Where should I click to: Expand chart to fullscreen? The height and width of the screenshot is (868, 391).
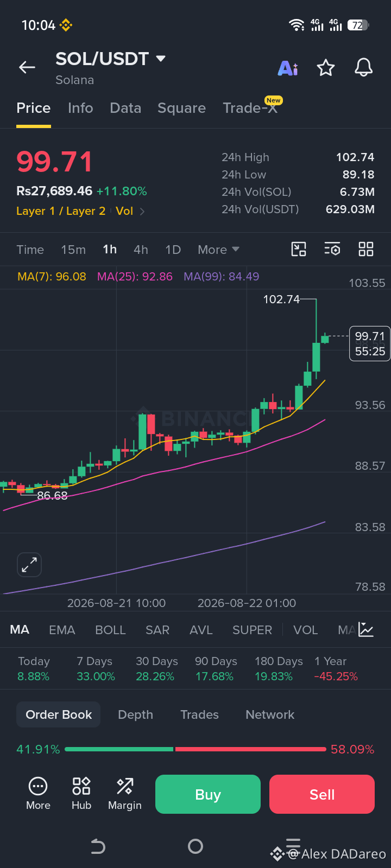[29, 565]
